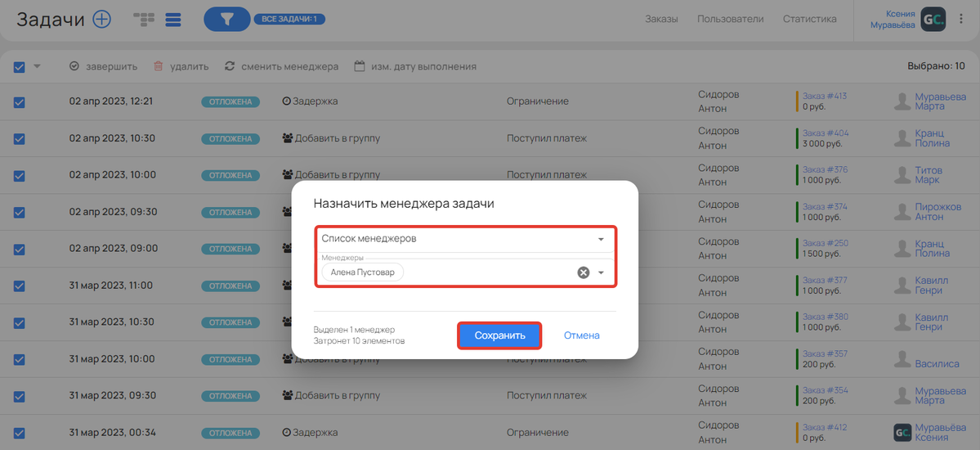This screenshot has height=450, width=980.
Task: Click Сохранить in the manager dialog
Action: [499, 335]
